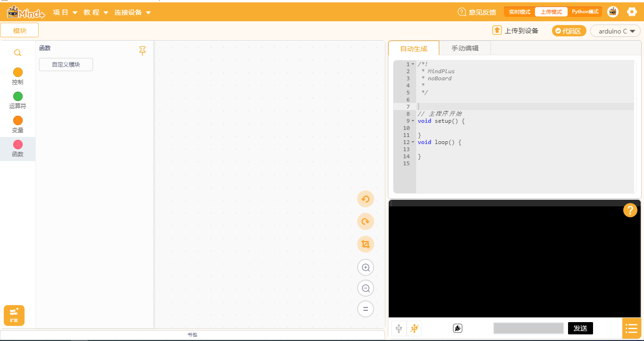Collapse code fold arrow at line 1
644x341 pixels.
tap(413, 64)
